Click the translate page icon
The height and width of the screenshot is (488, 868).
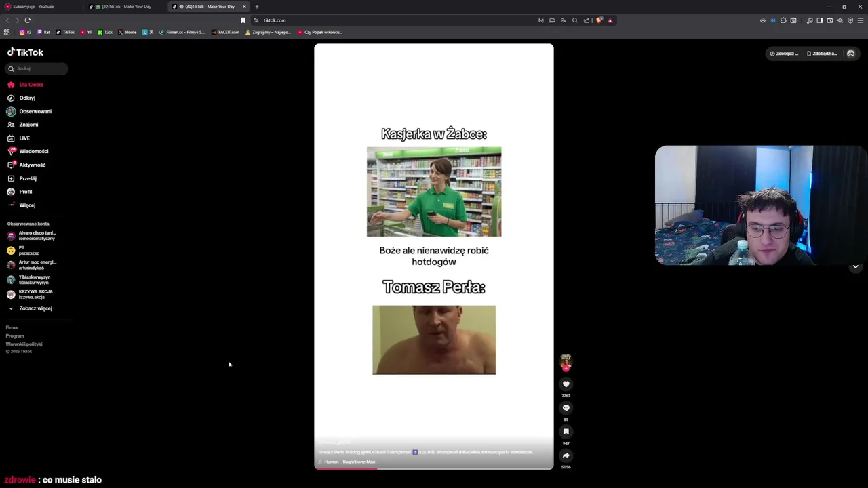563,20
